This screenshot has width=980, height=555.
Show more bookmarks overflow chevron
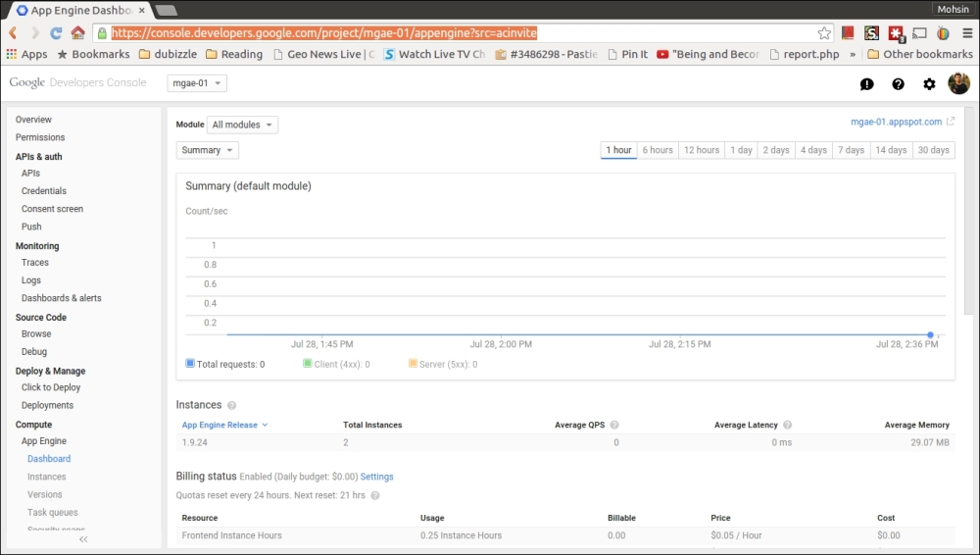pyautogui.click(x=853, y=55)
